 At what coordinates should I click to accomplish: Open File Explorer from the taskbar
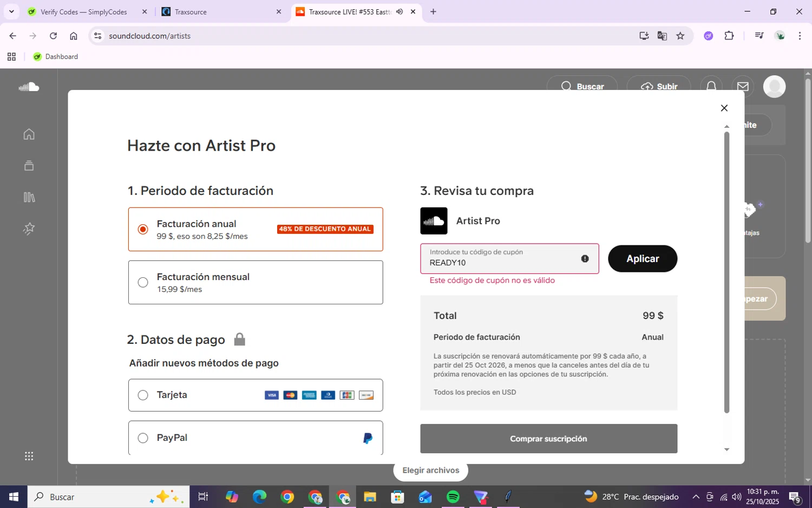pos(370,497)
